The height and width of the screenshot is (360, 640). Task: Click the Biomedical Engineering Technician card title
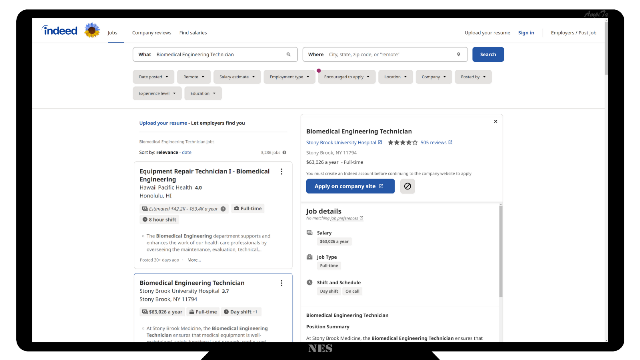(x=192, y=283)
